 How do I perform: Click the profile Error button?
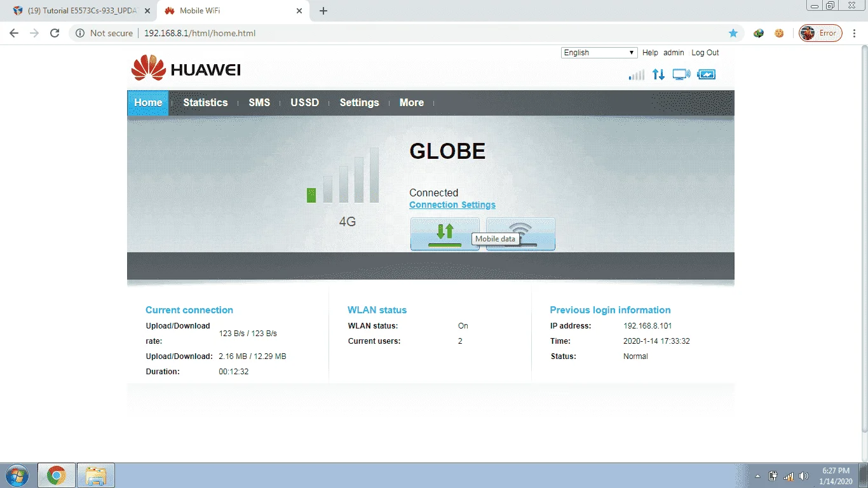pyautogui.click(x=820, y=33)
